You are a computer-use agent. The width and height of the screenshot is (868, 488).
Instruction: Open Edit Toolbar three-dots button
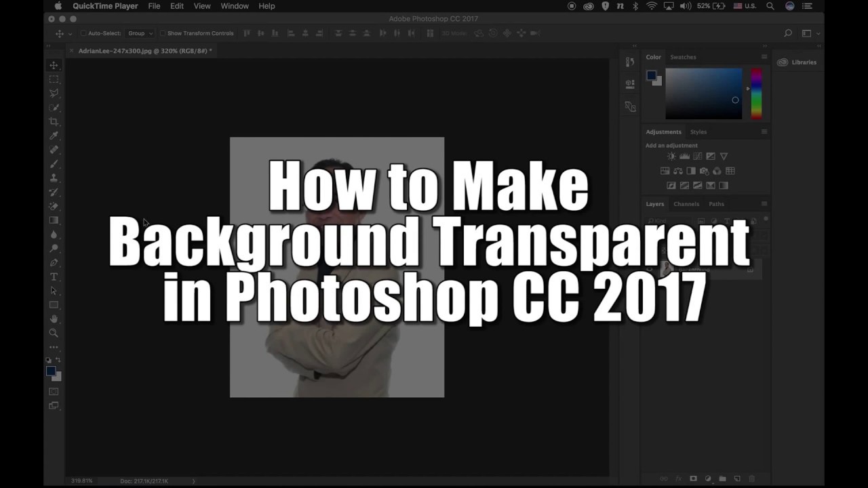click(x=54, y=347)
